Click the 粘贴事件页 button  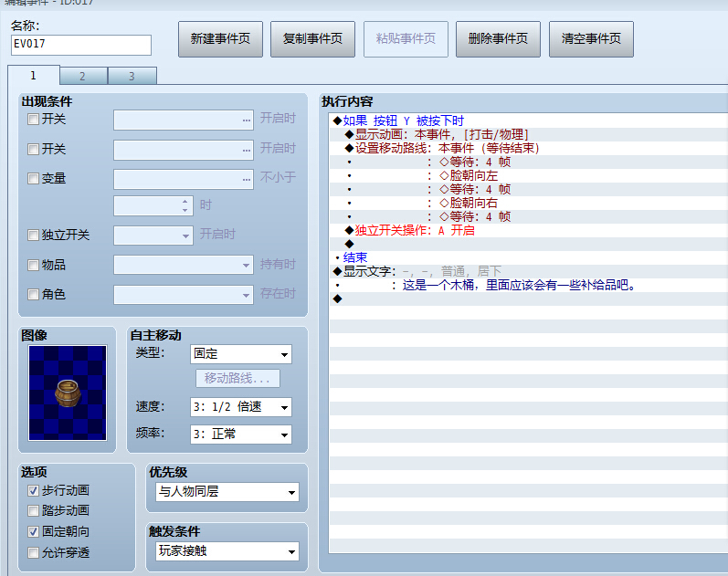coord(406,39)
